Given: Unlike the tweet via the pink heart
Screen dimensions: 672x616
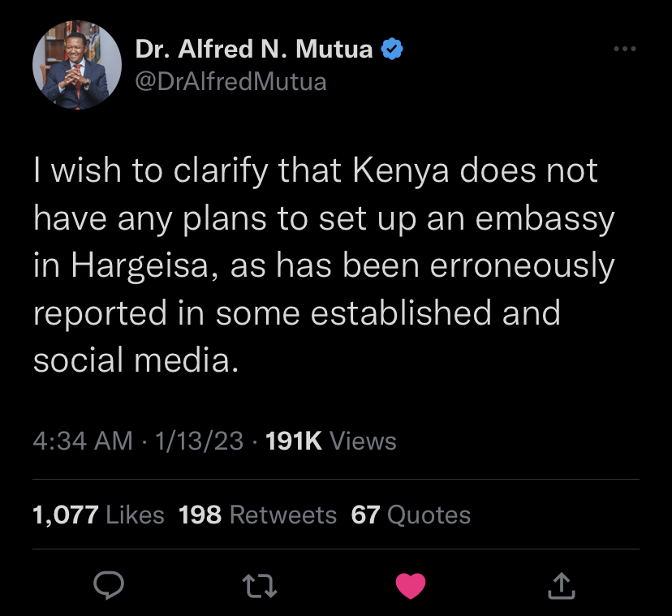Looking at the screenshot, I should point(410,584).
